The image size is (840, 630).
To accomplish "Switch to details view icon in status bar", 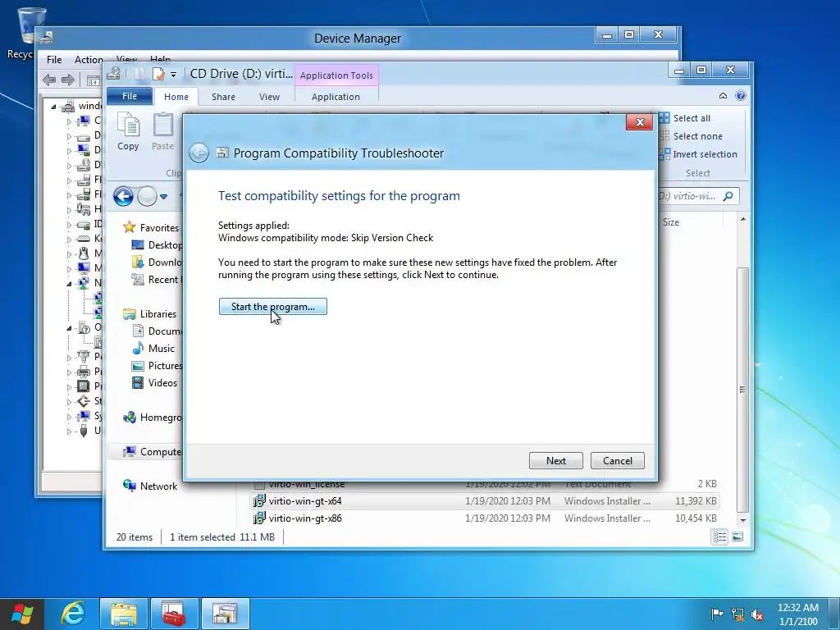I will pyautogui.click(x=719, y=536).
